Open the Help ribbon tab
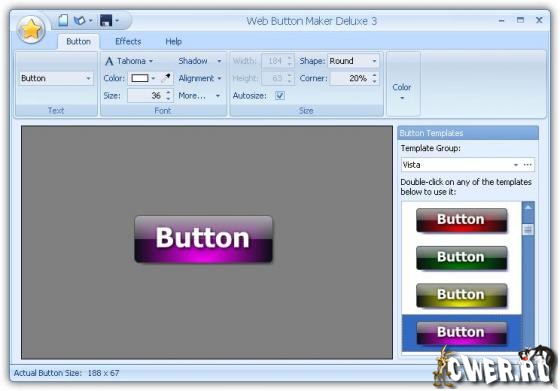Screen dimensions: 560x391 [173, 41]
